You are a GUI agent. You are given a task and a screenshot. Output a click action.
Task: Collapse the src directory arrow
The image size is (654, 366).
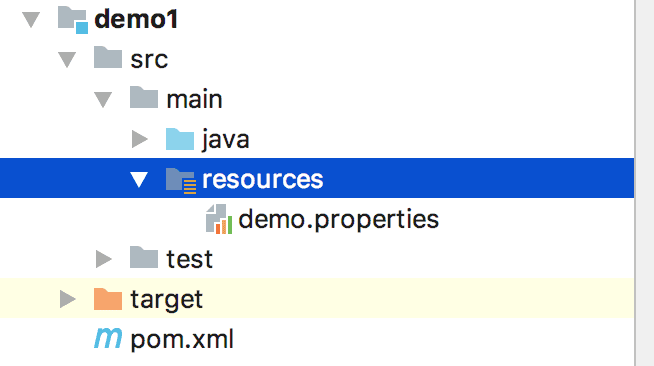click(67, 60)
